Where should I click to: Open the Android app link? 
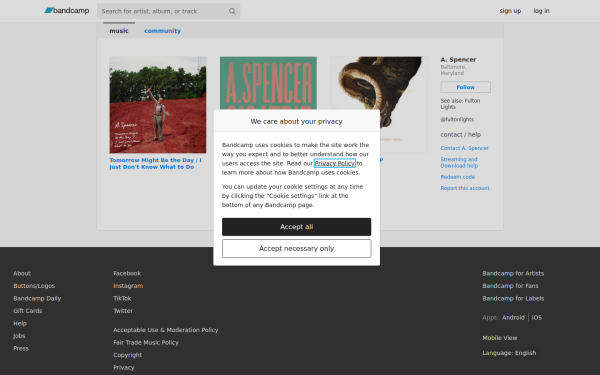(513, 318)
